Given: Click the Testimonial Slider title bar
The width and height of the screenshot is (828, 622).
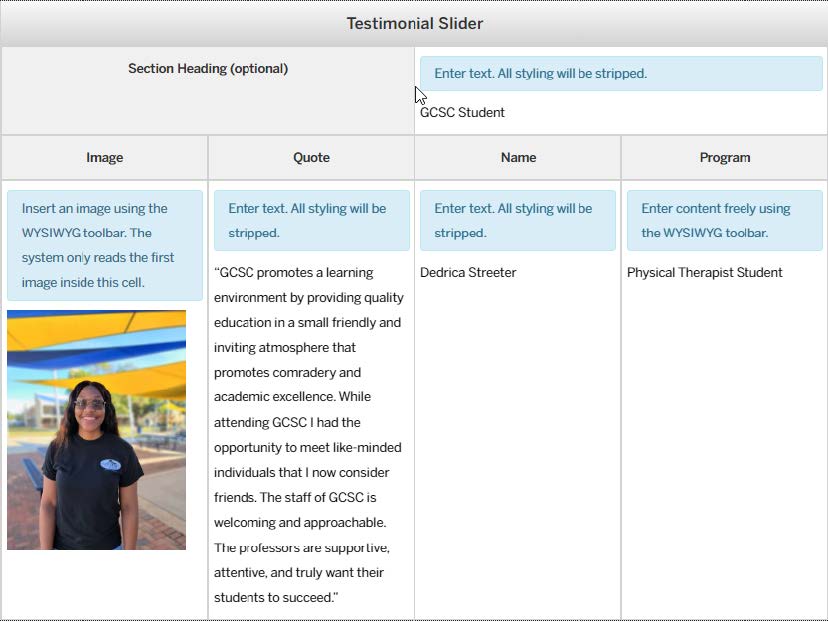Looking at the screenshot, I should 414,22.
